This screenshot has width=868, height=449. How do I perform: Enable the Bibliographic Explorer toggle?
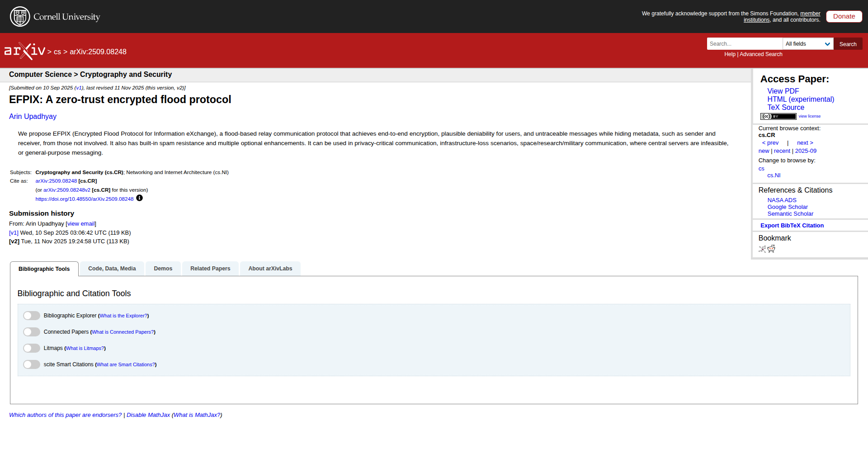click(x=32, y=316)
